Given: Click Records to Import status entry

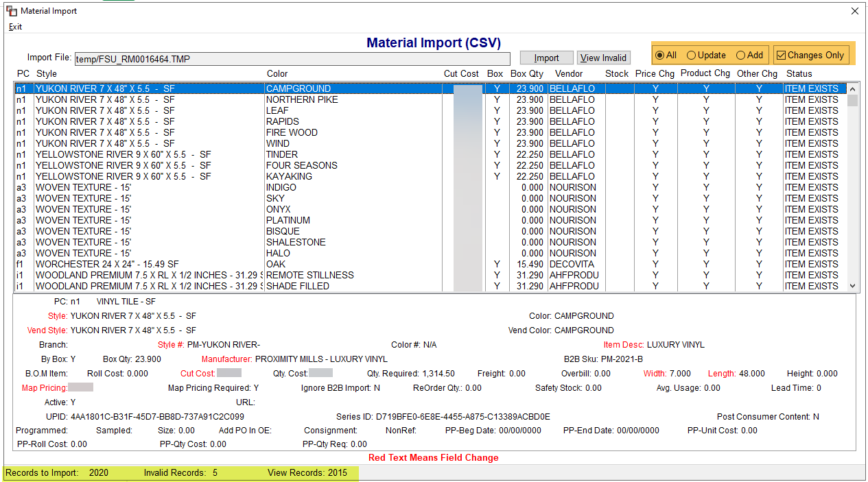Looking at the screenshot, I should click(57, 472).
